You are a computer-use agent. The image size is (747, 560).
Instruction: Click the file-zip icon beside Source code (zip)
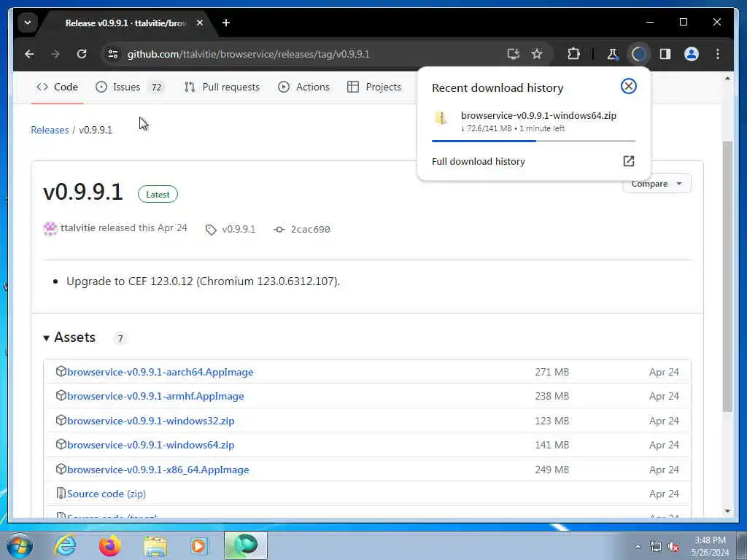[61, 493]
